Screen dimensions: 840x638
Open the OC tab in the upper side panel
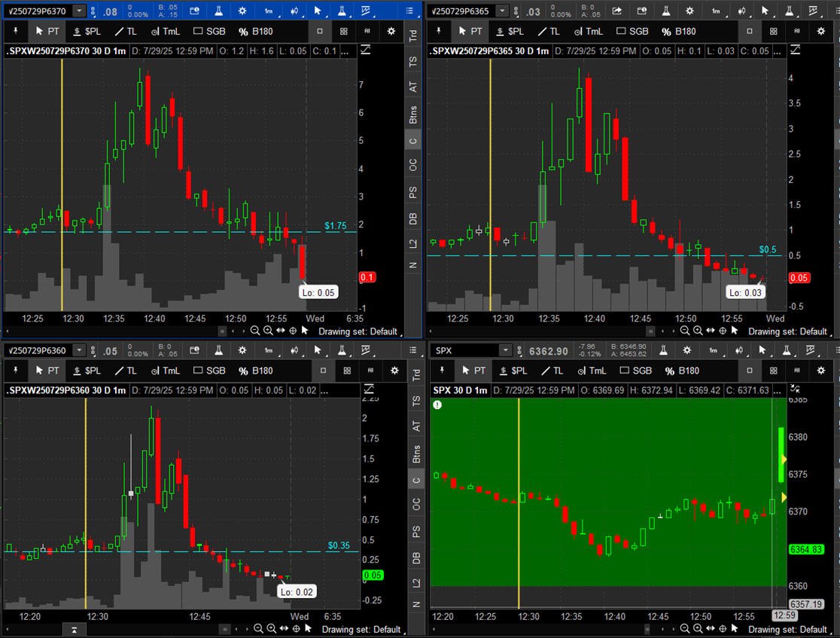point(412,164)
